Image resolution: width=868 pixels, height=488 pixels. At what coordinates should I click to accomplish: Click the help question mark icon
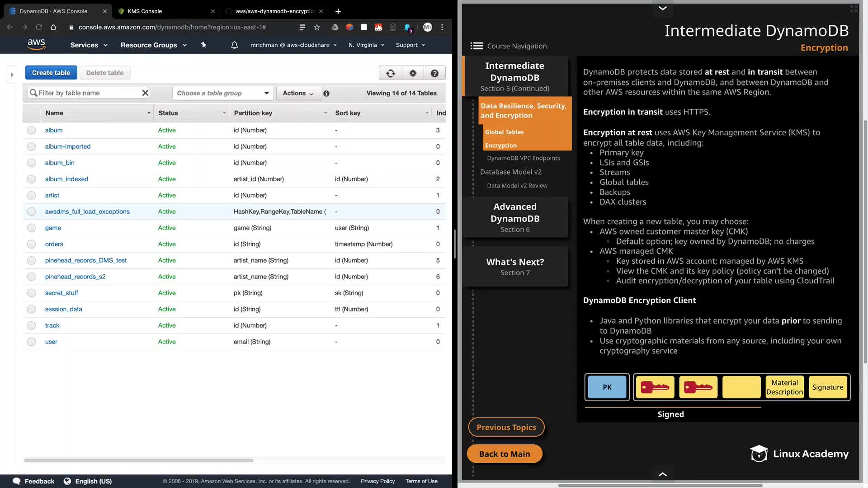coord(434,73)
